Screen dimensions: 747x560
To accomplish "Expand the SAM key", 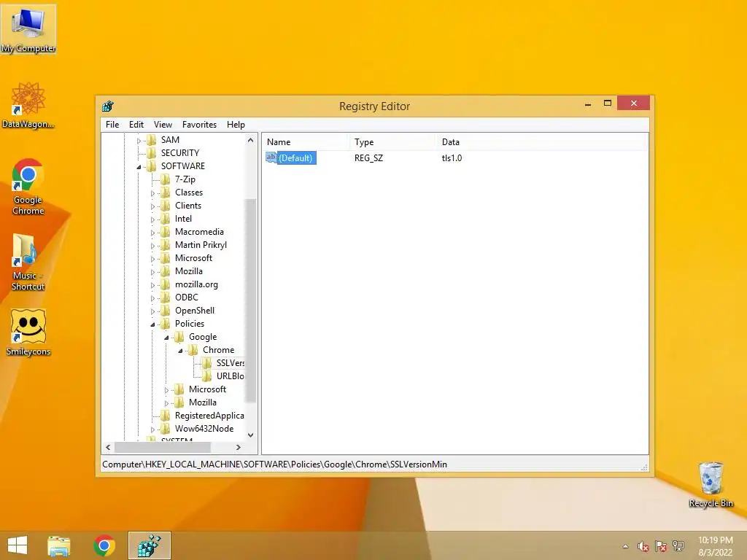I will (139, 141).
